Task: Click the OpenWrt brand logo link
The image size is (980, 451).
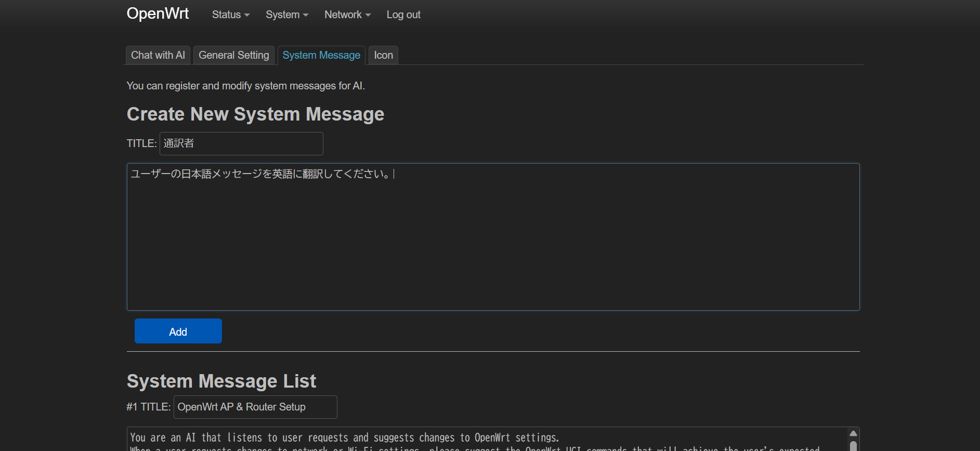Action: pyautogui.click(x=158, y=14)
